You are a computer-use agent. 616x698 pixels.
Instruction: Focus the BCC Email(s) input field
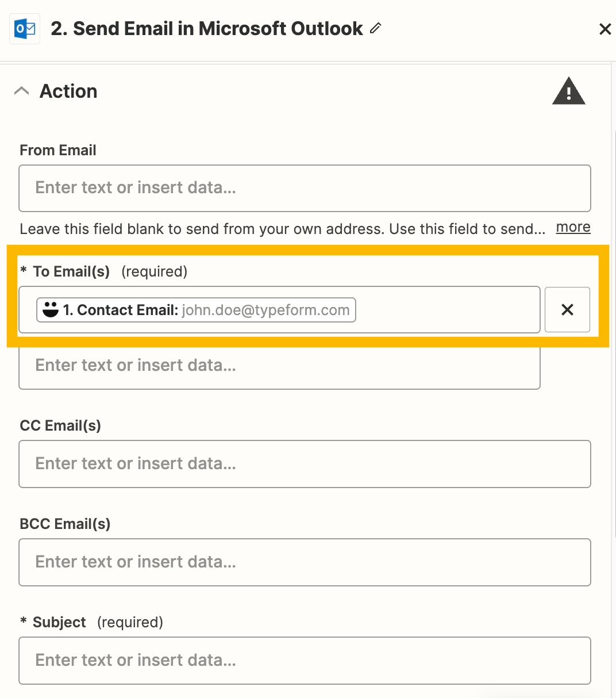pyautogui.click(x=305, y=562)
